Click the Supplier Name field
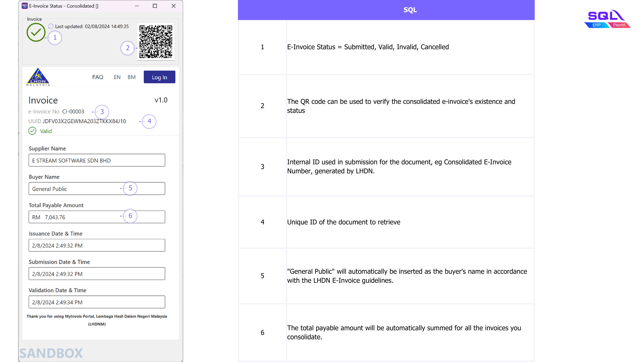 pos(97,160)
